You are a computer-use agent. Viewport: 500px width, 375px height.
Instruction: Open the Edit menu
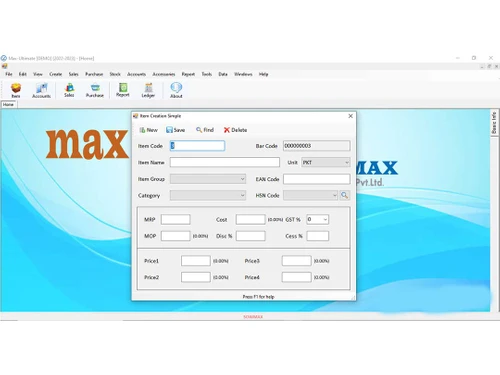tap(23, 74)
